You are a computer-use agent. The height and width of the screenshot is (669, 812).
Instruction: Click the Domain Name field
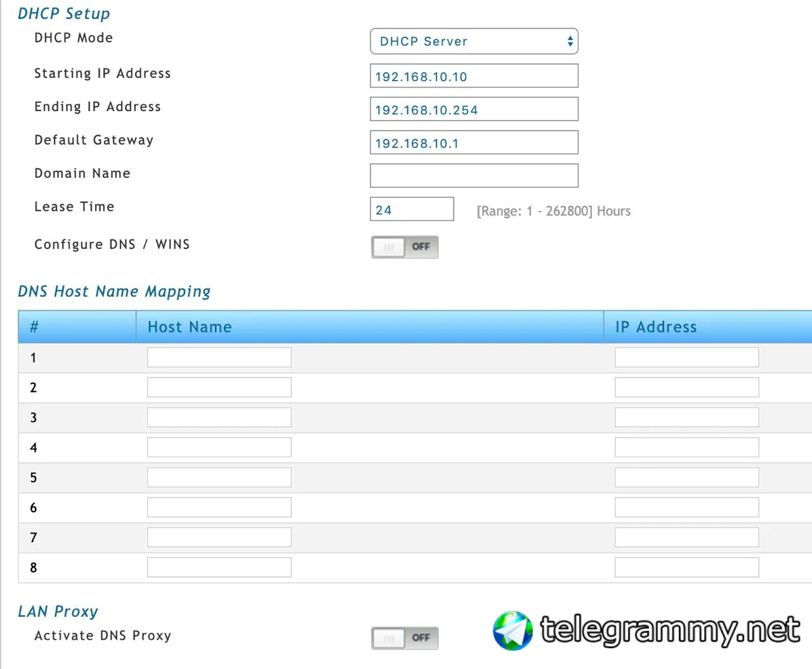[x=474, y=176]
